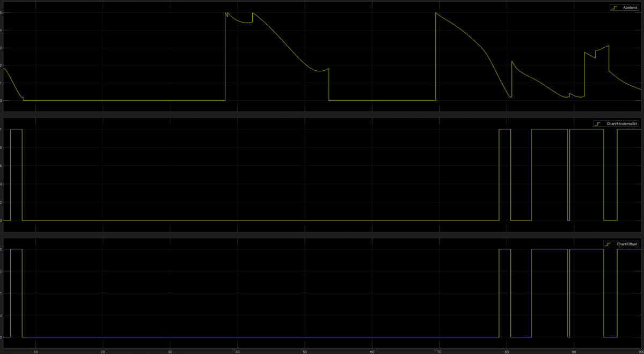Click the top of the first HindernisBit pulse
The width and height of the screenshot is (644, 354).
pos(16,129)
